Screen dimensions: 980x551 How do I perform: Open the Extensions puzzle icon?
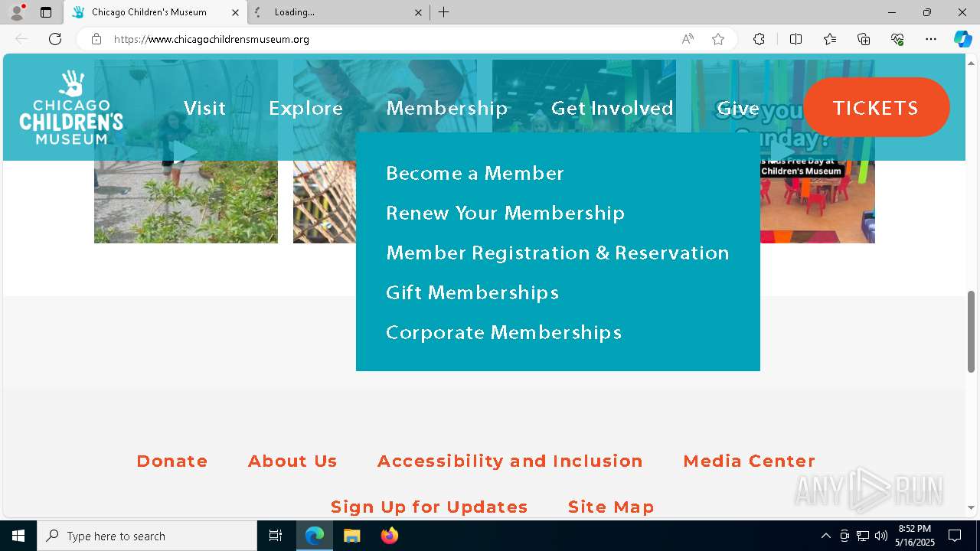tap(759, 39)
